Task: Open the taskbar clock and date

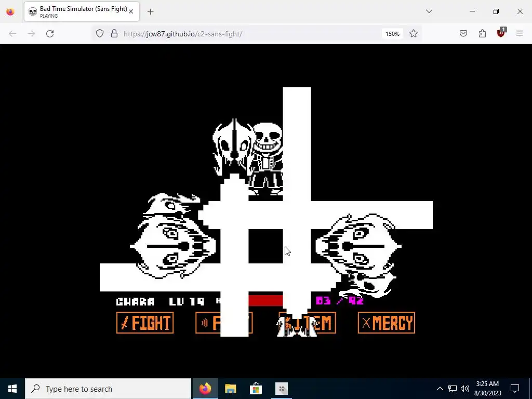Action: pyautogui.click(x=487, y=389)
